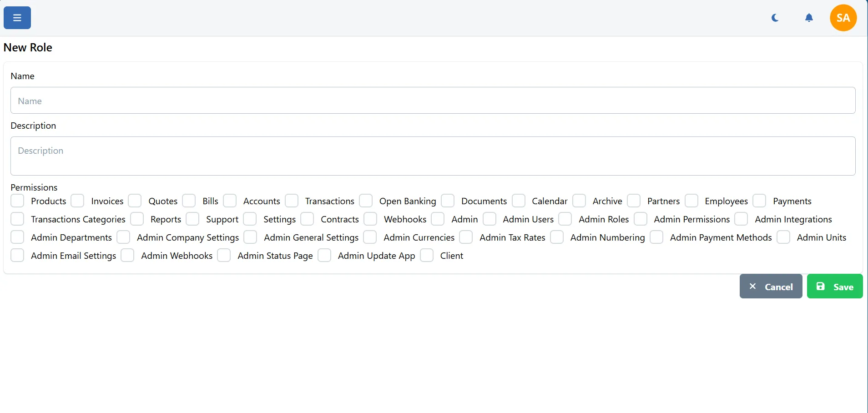Screen dimensions: 868x413
Task: Select the Admin Update App checkbox
Action: click(324, 255)
